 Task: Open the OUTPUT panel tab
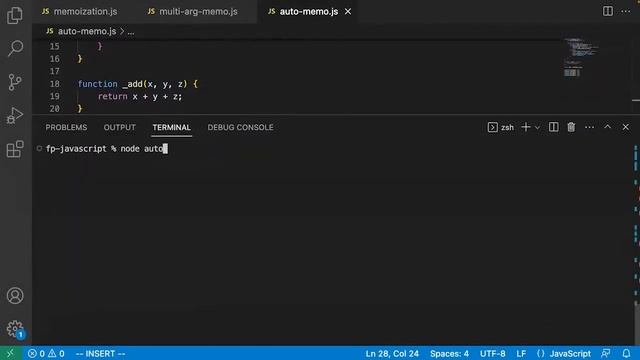coord(120,127)
